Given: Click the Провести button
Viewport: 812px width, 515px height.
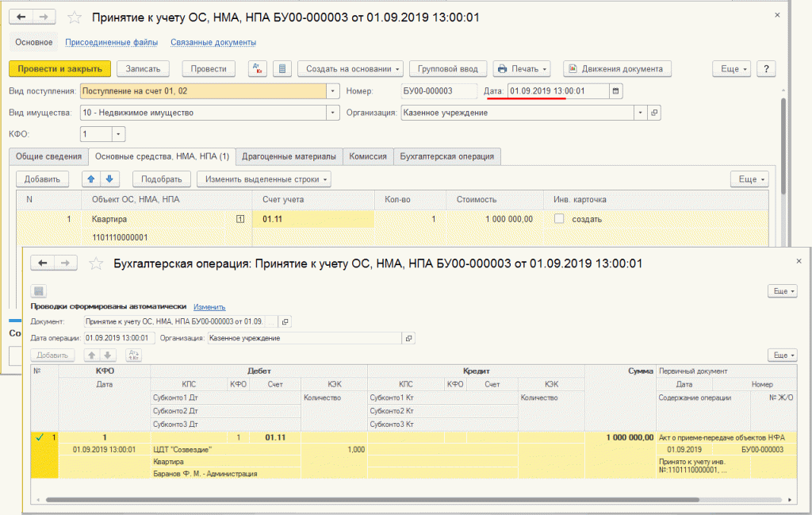Looking at the screenshot, I should coord(209,69).
